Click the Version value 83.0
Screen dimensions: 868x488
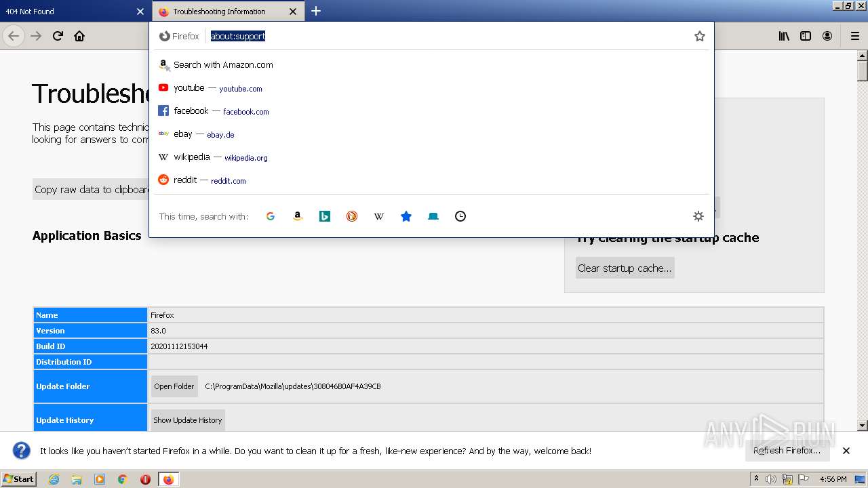point(158,331)
